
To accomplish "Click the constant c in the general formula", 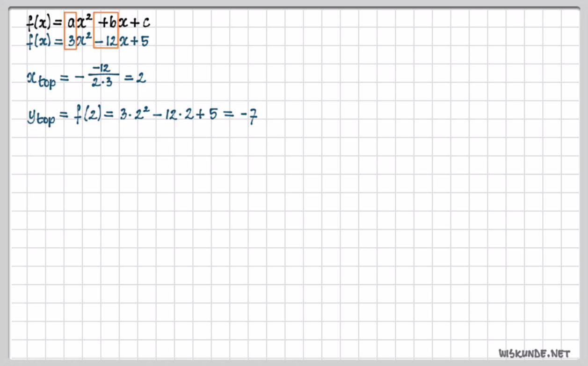I will pos(146,22).
